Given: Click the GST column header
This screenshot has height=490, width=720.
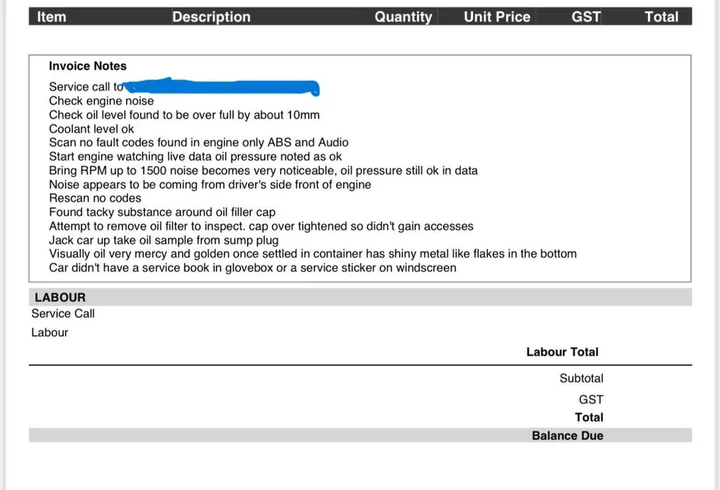Looking at the screenshot, I should click(x=586, y=17).
